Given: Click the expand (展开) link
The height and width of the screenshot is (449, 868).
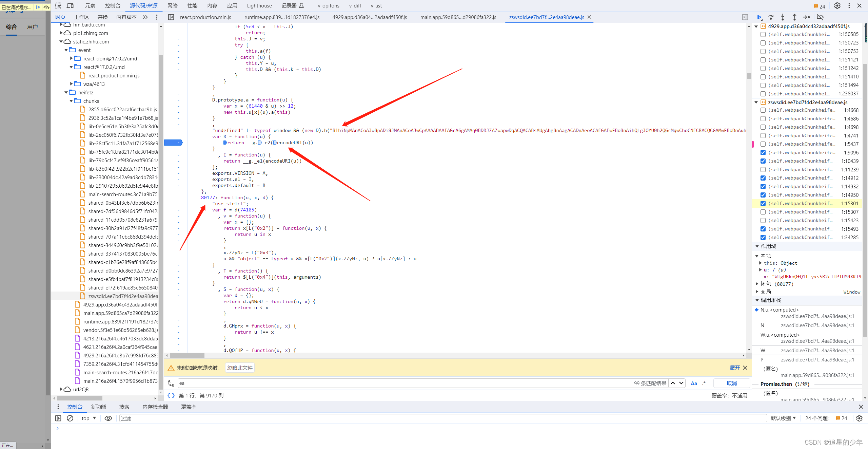Looking at the screenshot, I should [735, 368].
